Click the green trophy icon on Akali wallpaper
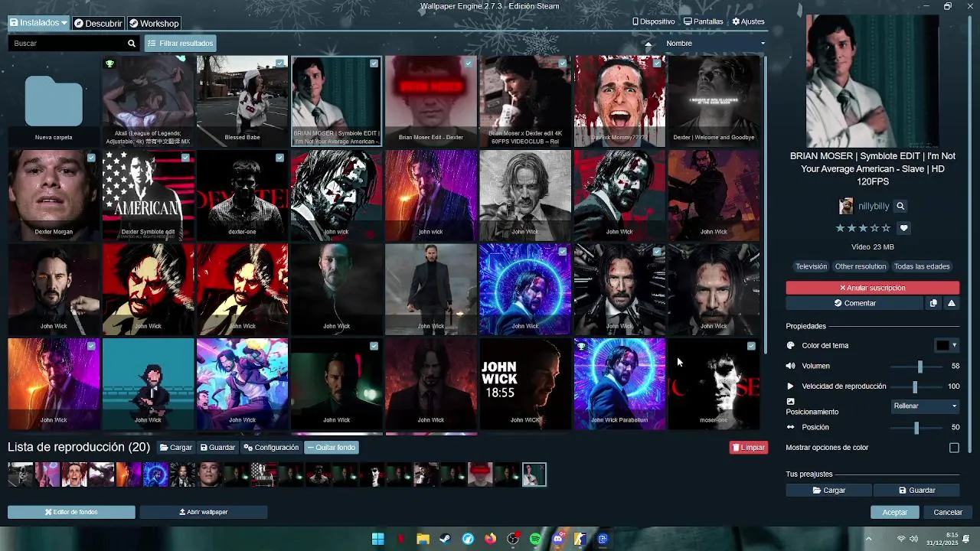Screen dimensions: 980x551 click(x=109, y=64)
